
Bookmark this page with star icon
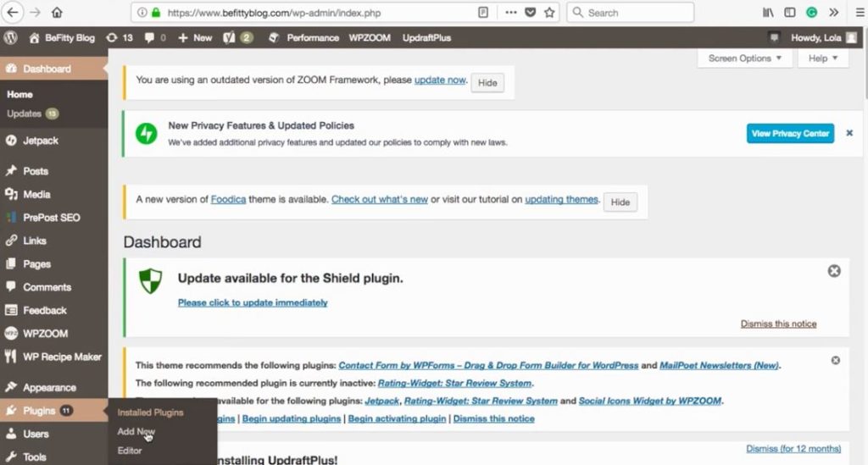(x=549, y=12)
